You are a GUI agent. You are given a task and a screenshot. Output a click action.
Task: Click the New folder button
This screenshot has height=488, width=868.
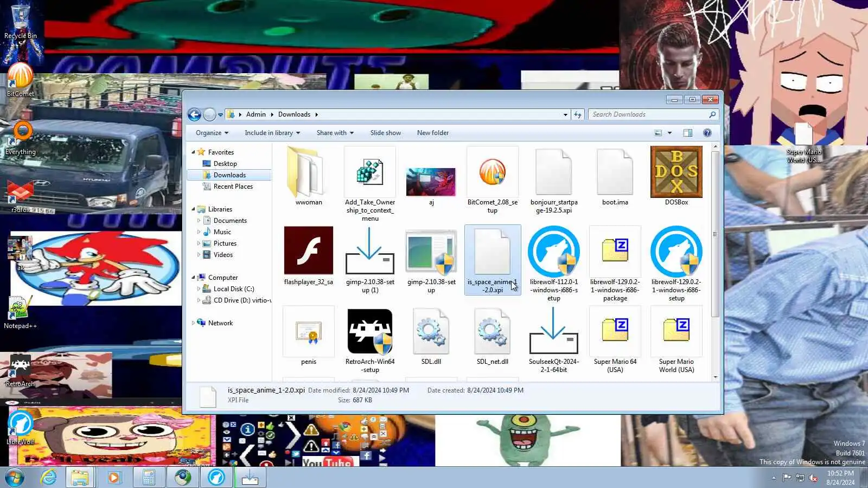click(433, 133)
